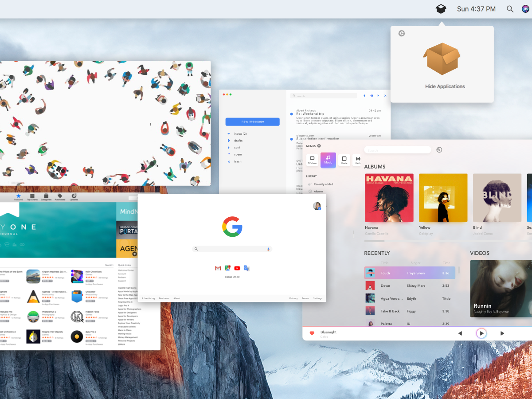The width and height of the screenshot is (532, 399).
Task: Open the Gmail shortcut on the Google homepage
Action: [x=218, y=268]
